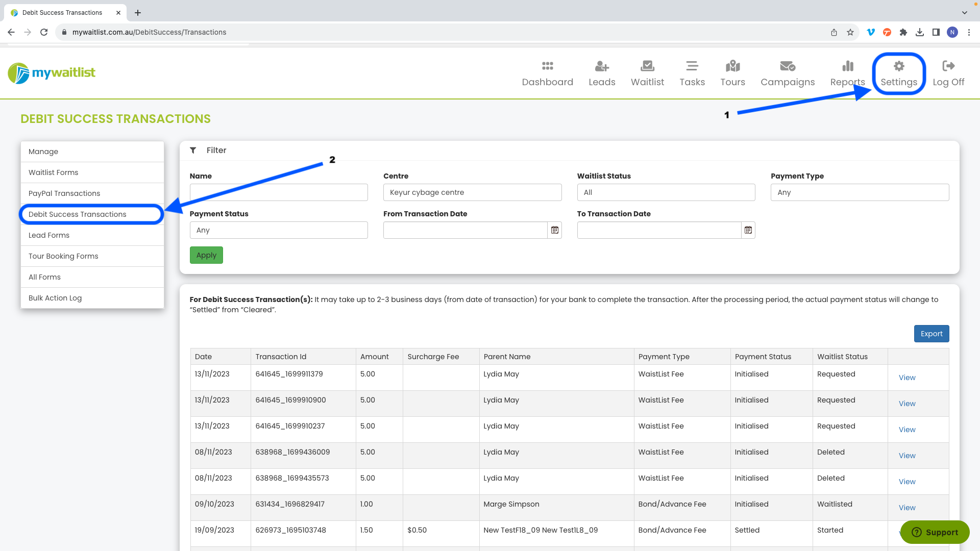Reload the page
This screenshot has width=980, height=551.
tap(44, 32)
